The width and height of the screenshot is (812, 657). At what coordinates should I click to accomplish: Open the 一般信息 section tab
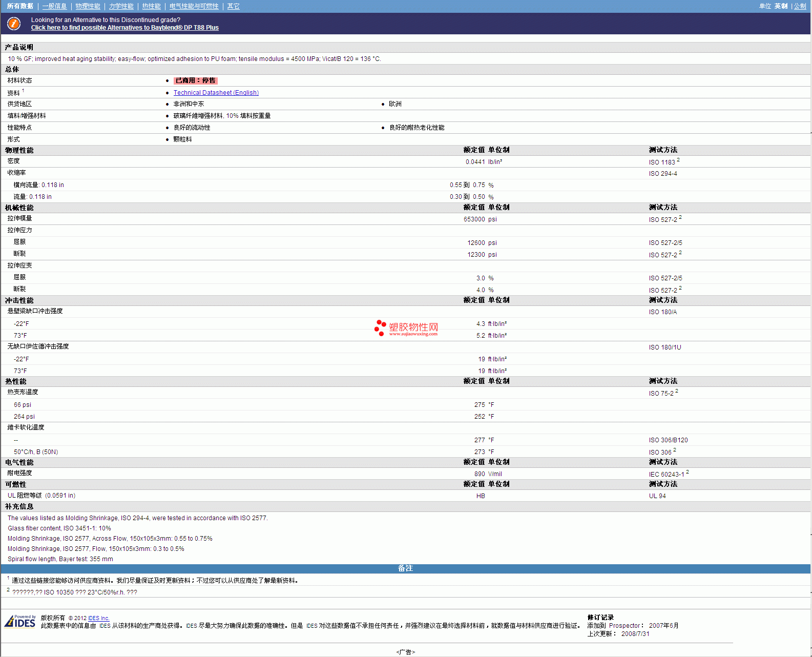tap(54, 6)
